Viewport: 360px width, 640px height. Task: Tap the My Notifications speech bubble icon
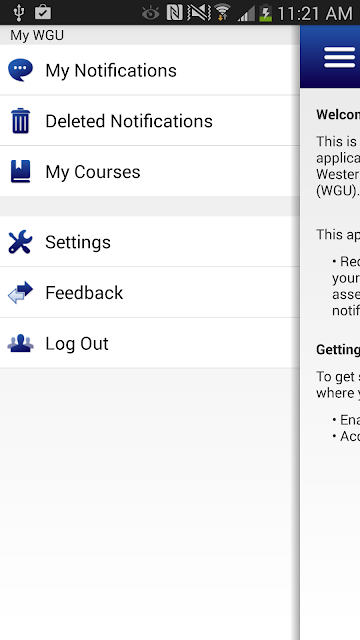coord(20,70)
